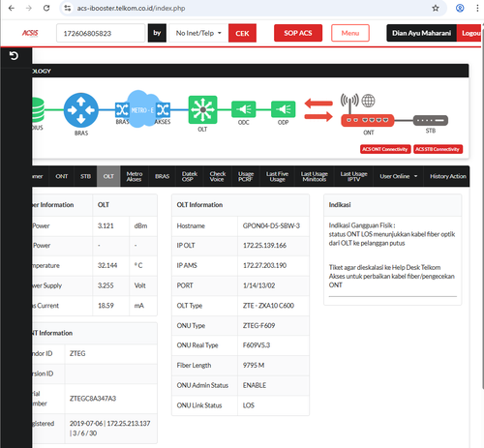This screenshot has width=484, height=448.
Task: Select ONU Real Type value F609V5.3
Action: [x=257, y=345]
